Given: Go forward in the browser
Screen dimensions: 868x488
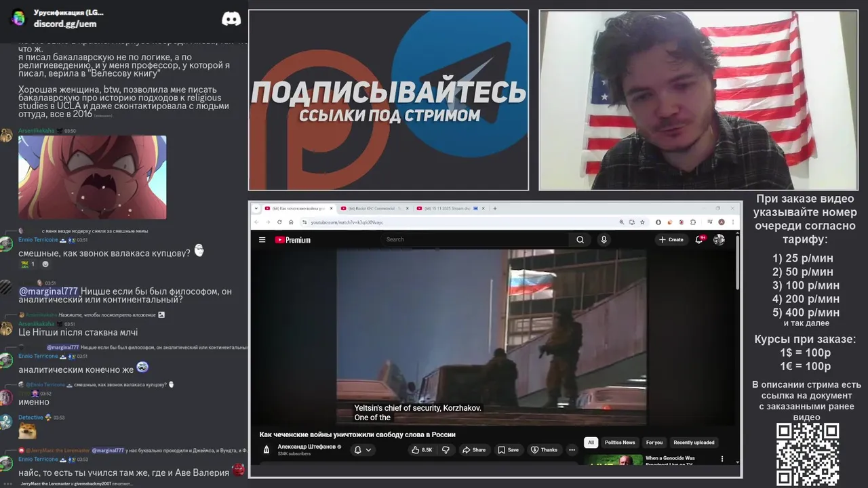Looking at the screenshot, I should 269,222.
